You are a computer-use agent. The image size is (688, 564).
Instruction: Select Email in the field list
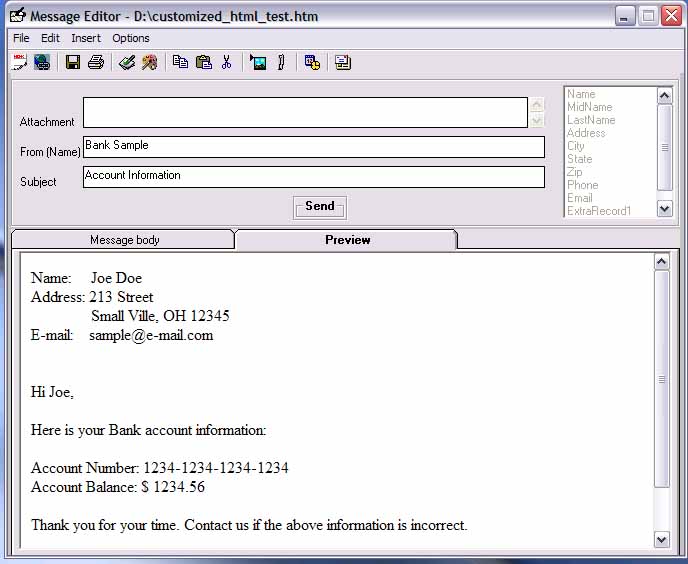coord(580,198)
